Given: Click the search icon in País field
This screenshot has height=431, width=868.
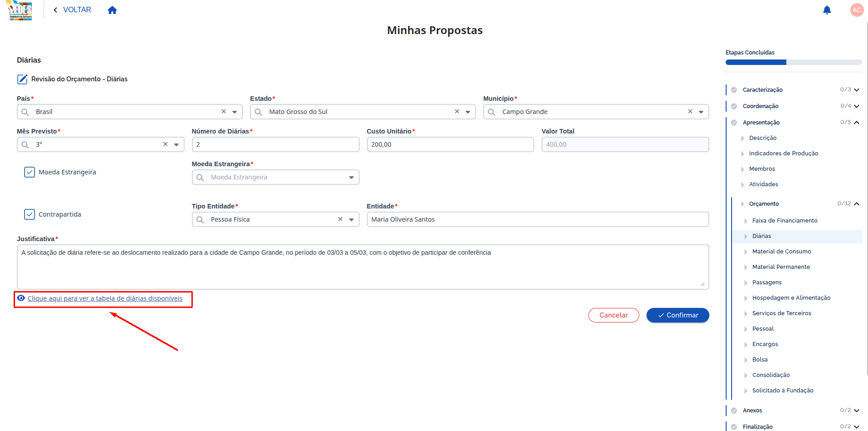Looking at the screenshot, I should (x=25, y=112).
